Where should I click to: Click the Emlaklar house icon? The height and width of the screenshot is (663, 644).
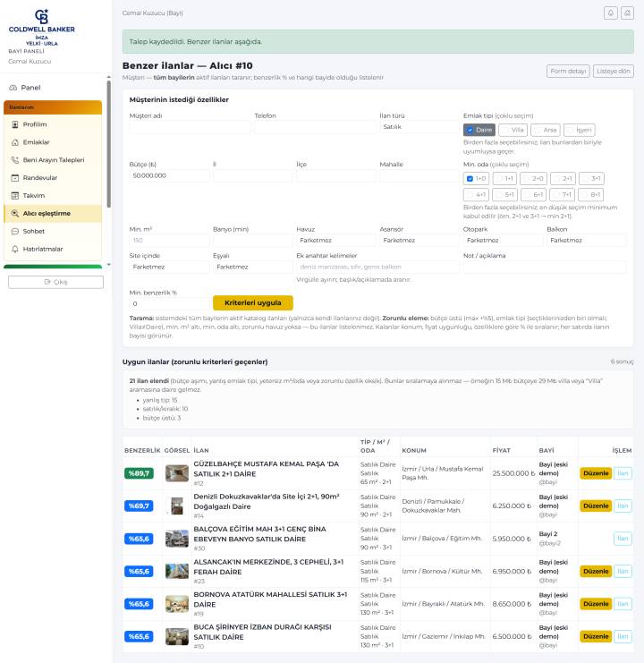point(15,142)
